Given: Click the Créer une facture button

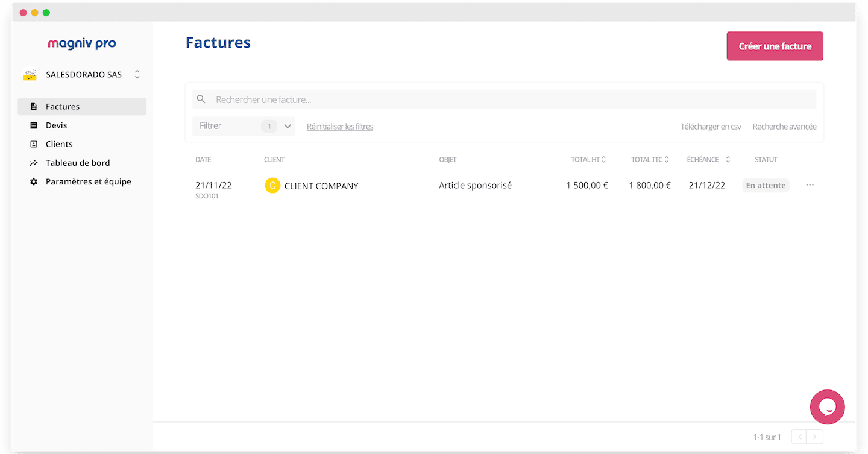Looking at the screenshot, I should 775,46.
